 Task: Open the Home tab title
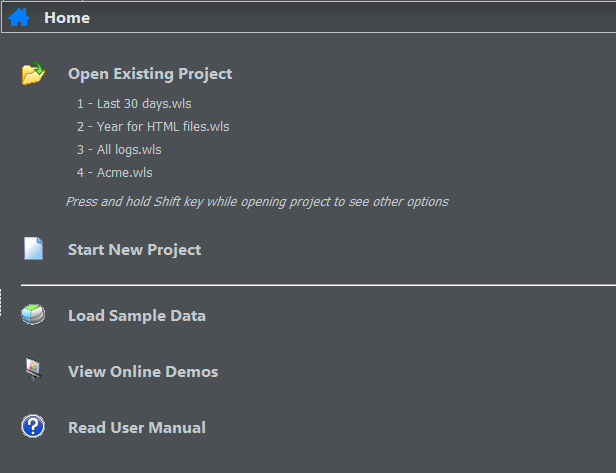[x=67, y=18]
